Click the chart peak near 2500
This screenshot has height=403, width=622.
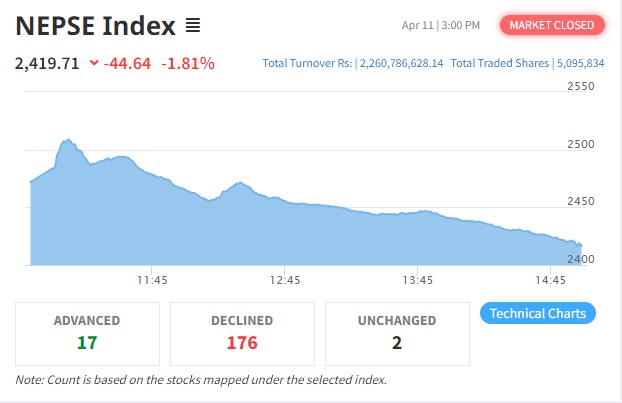(x=67, y=142)
